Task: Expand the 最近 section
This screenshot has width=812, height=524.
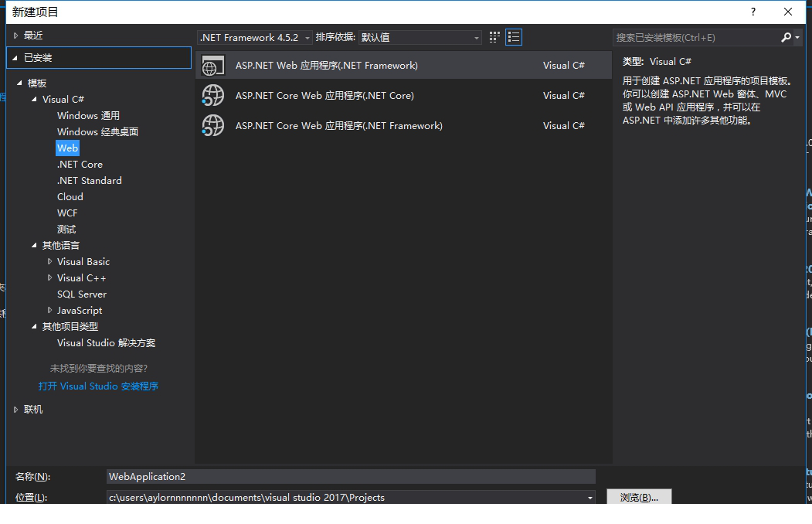Action: click(15, 36)
